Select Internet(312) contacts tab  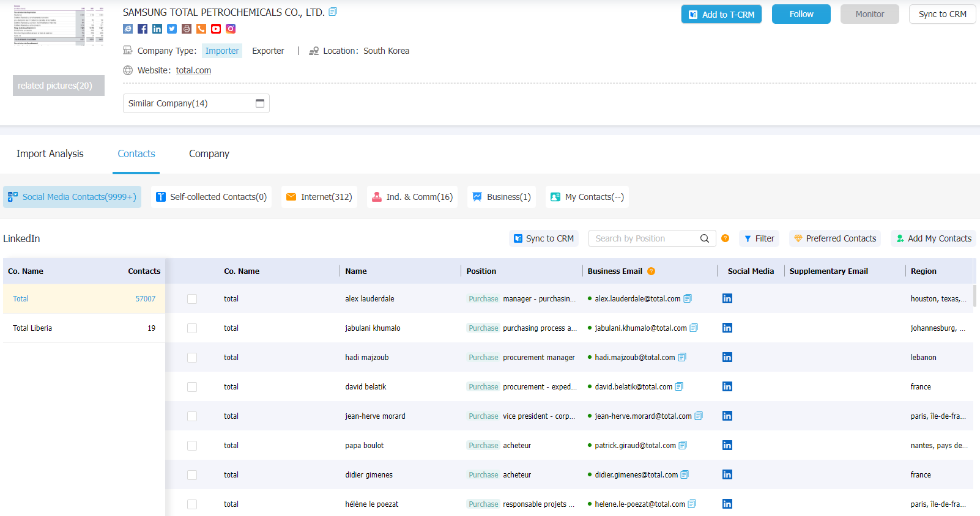click(x=319, y=197)
